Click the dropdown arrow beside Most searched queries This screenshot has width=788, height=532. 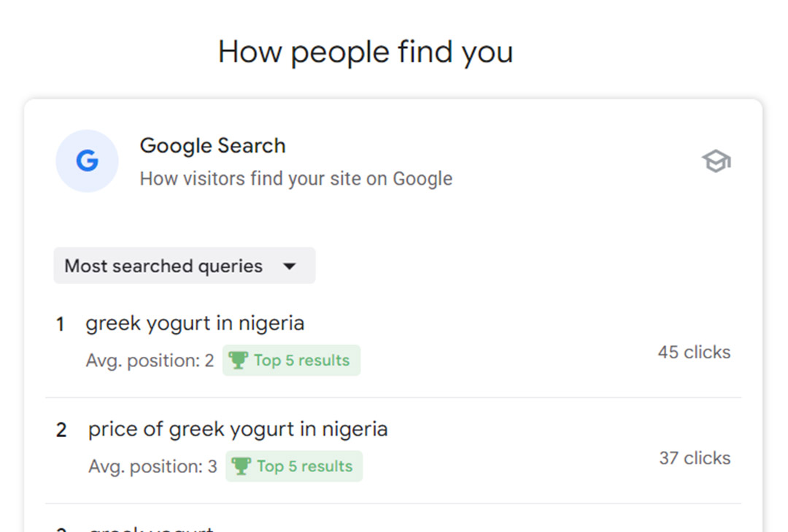pyautogui.click(x=290, y=266)
